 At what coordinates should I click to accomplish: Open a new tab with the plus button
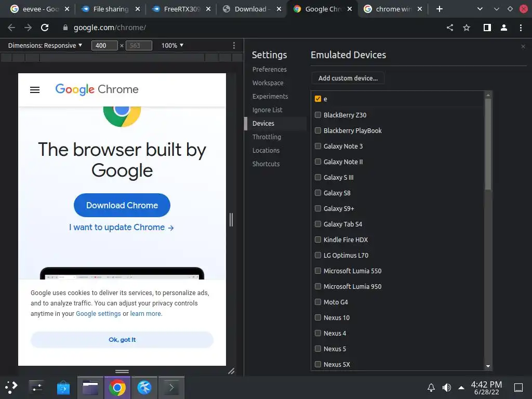coord(440,9)
